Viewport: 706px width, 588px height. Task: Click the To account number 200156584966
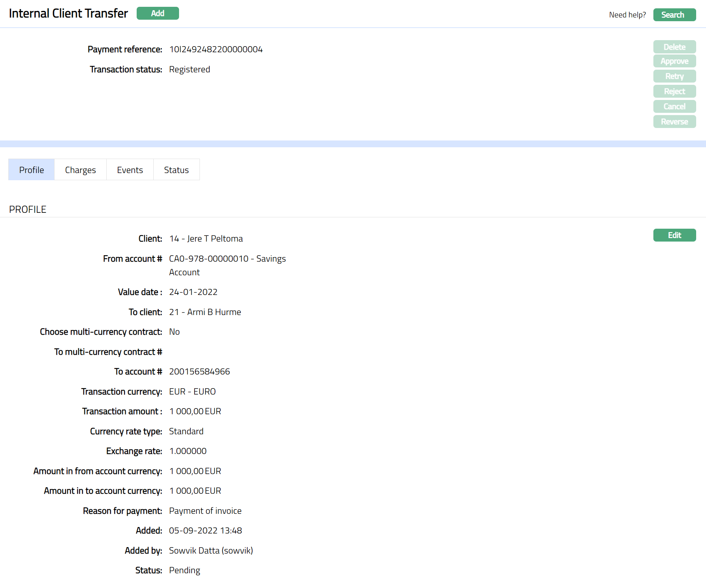(199, 372)
